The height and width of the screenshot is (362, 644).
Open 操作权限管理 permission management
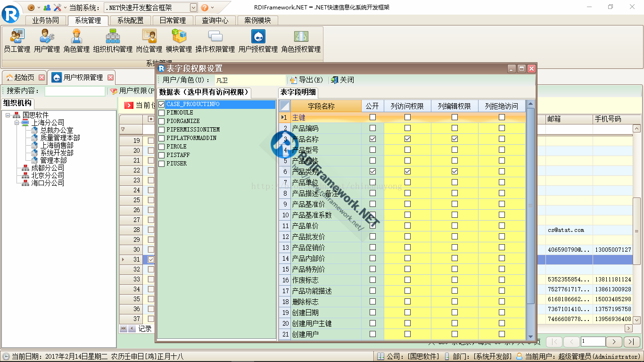[215, 41]
